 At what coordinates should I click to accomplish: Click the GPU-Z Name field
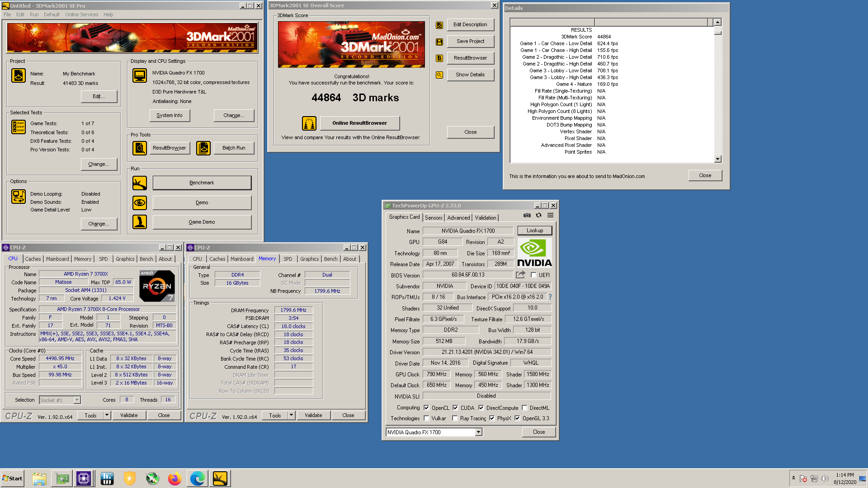[468, 231]
